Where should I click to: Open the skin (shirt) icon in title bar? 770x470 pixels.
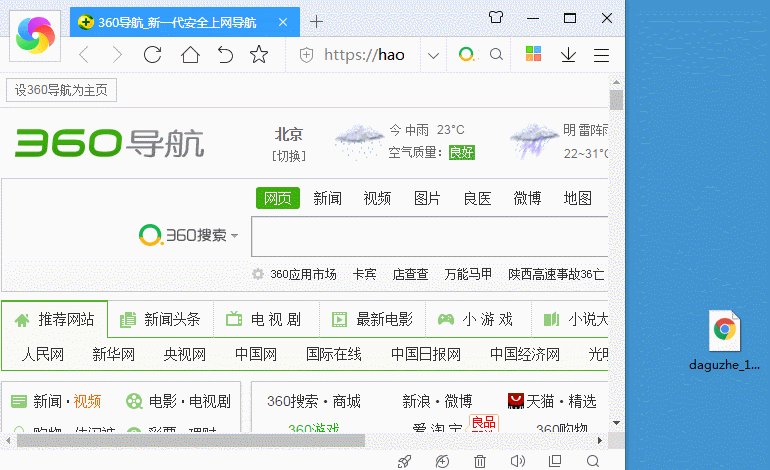click(496, 17)
